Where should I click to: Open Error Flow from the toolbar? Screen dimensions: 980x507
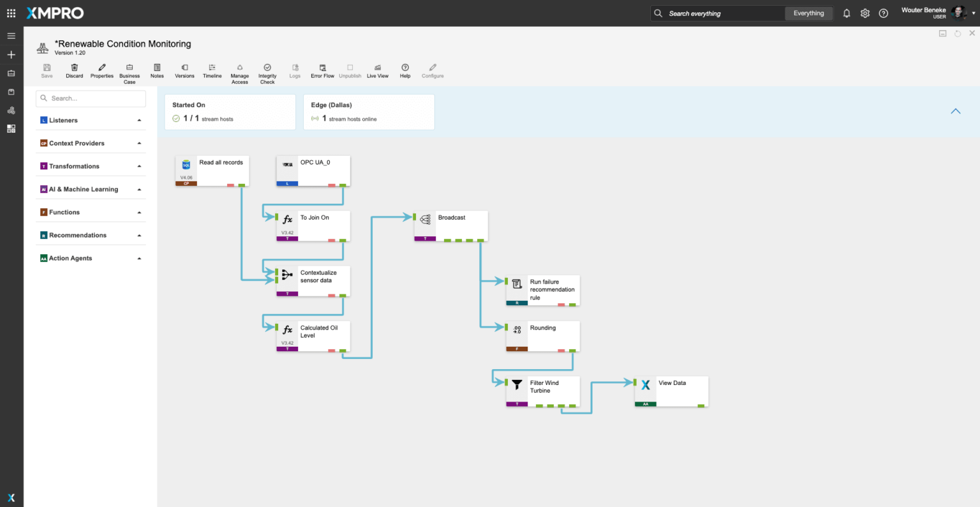click(322, 68)
